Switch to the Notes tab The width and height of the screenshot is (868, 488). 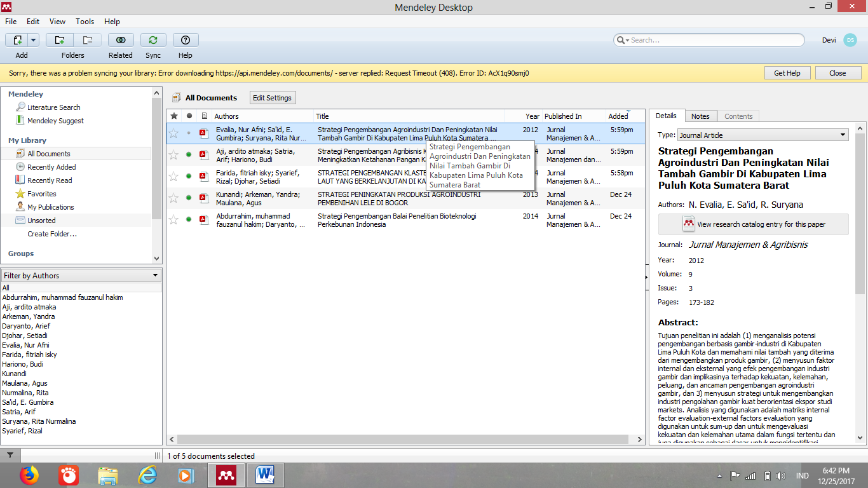coord(700,116)
